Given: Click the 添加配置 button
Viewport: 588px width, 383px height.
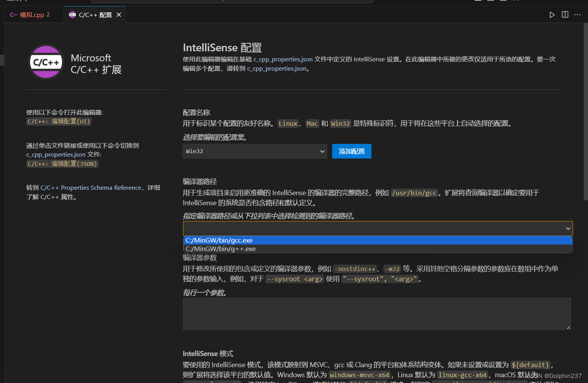Looking at the screenshot, I should 351,151.
